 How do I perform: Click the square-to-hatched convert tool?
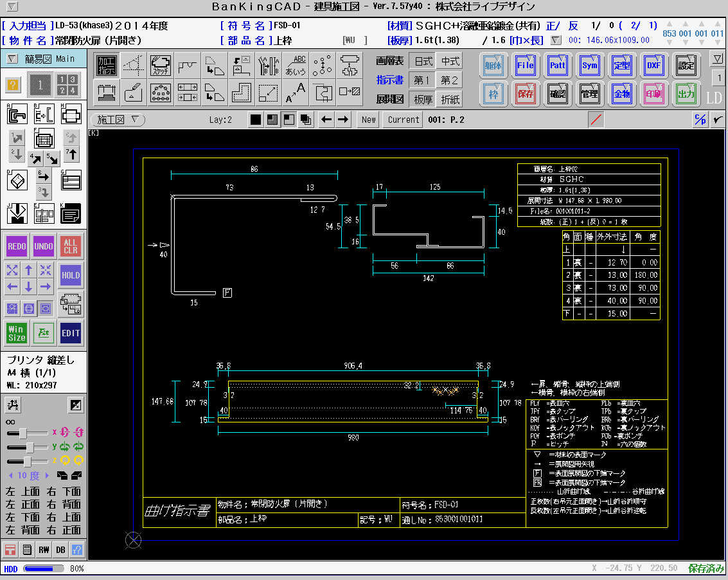click(349, 92)
